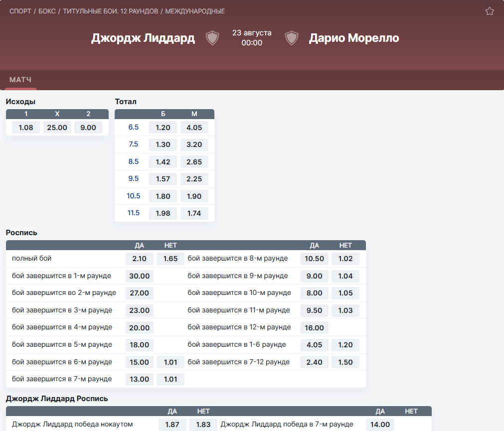
Task: Select total under 8.5 at 2.65
Action: click(194, 162)
